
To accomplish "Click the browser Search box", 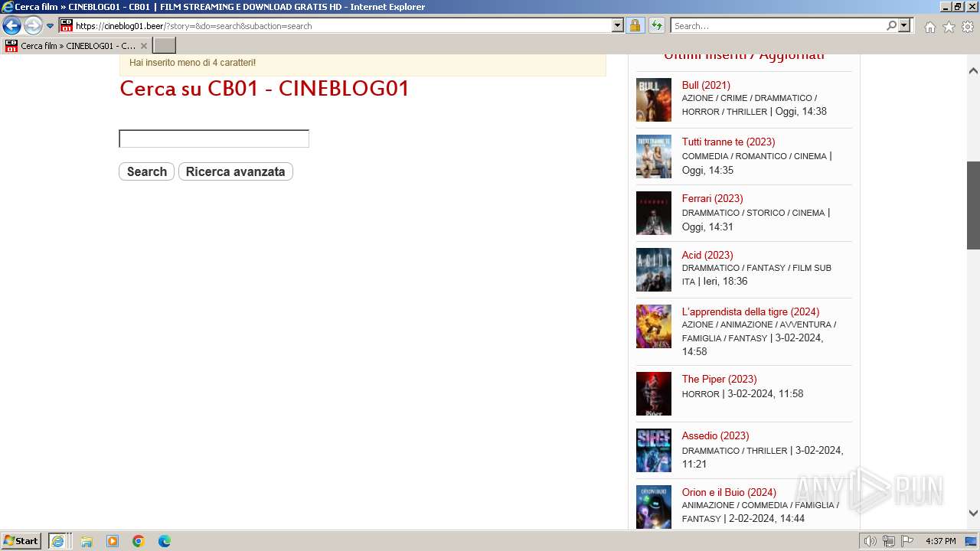I will point(778,25).
